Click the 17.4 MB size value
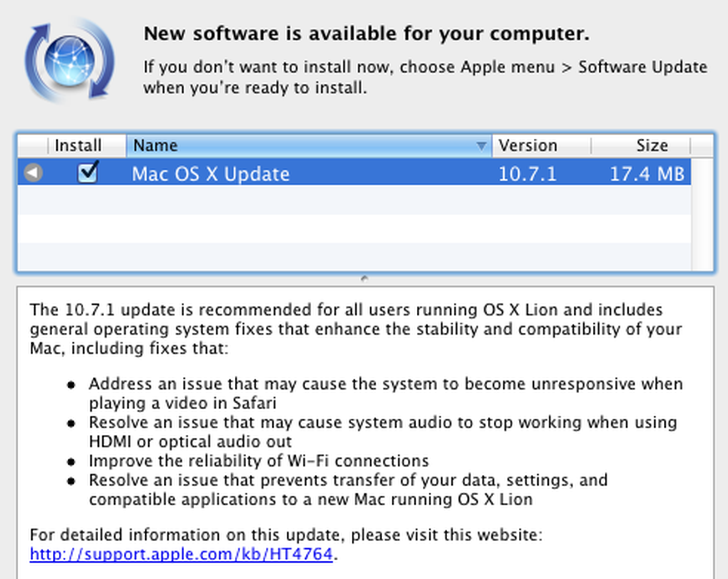Viewport: 728px width, 579px height. [647, 174]
